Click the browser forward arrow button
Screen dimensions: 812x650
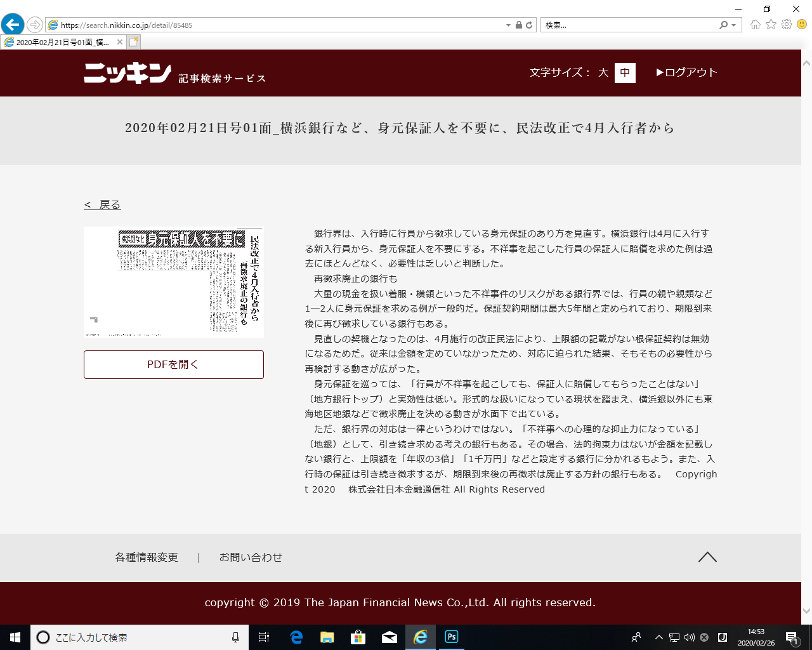tap(35, 25)
